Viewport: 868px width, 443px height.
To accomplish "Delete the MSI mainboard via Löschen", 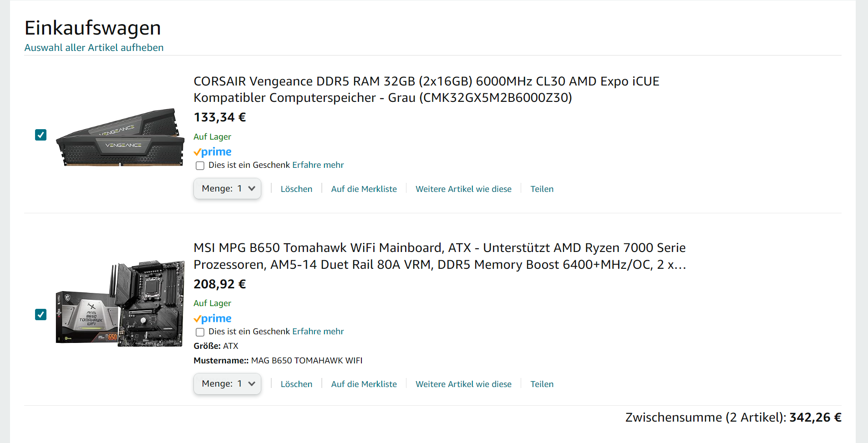I will click(296, 384).
